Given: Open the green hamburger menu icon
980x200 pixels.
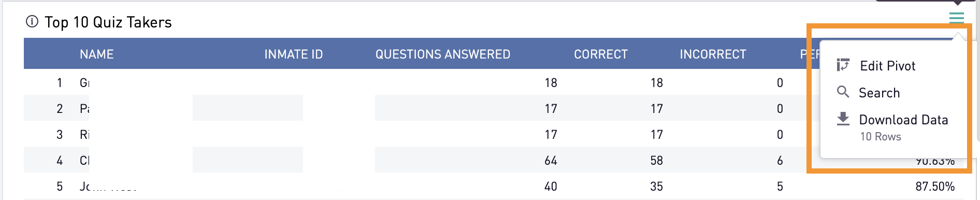Looking at the screenshot, I should pyautogui.click(x=956, y=18).
